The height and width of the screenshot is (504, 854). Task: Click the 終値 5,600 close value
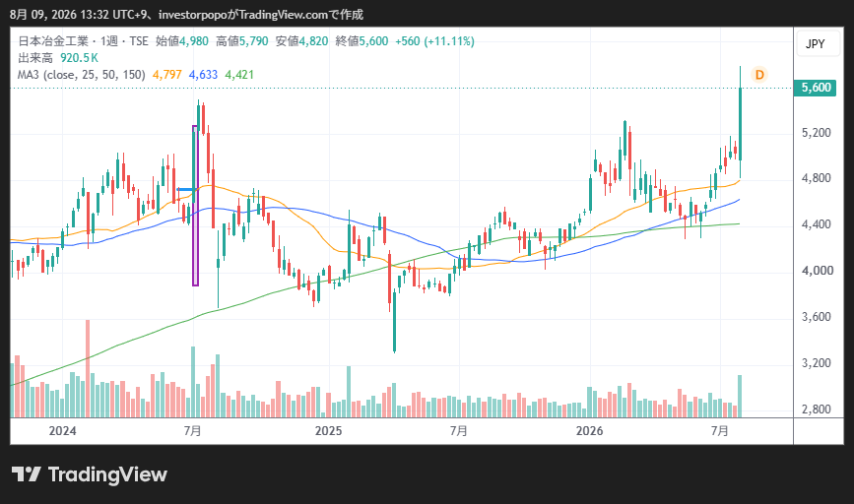pyautogui.click(x=361, y=41)
